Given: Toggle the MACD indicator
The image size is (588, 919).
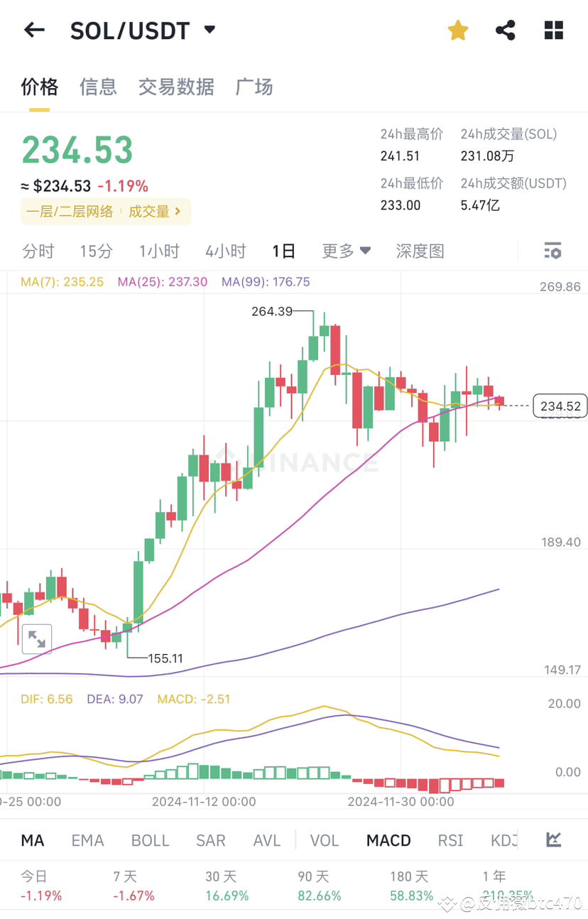Looking at the screenshot, I should coord(388,839).
